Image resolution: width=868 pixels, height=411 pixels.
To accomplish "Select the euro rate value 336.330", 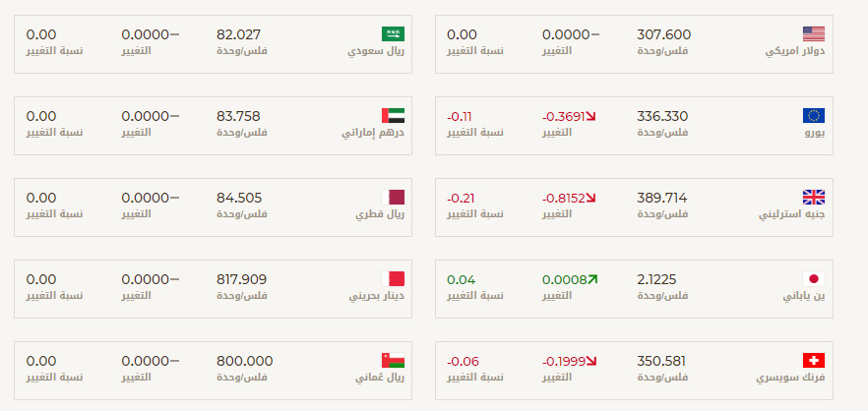I will 662,117.
